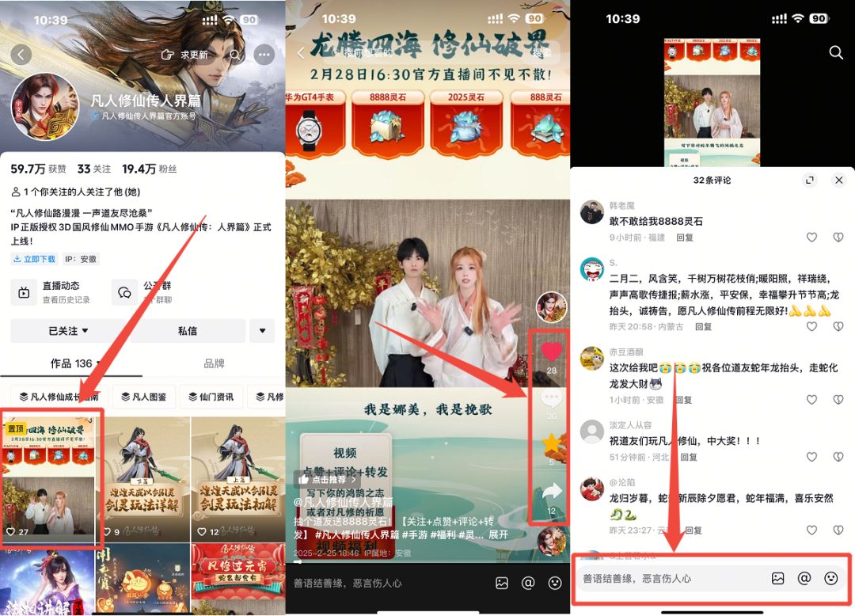The image size is (855, 616).
Task: Open the 凡人图鉴 collection chip
Action: pyautogui.click(x=144, y=397)
